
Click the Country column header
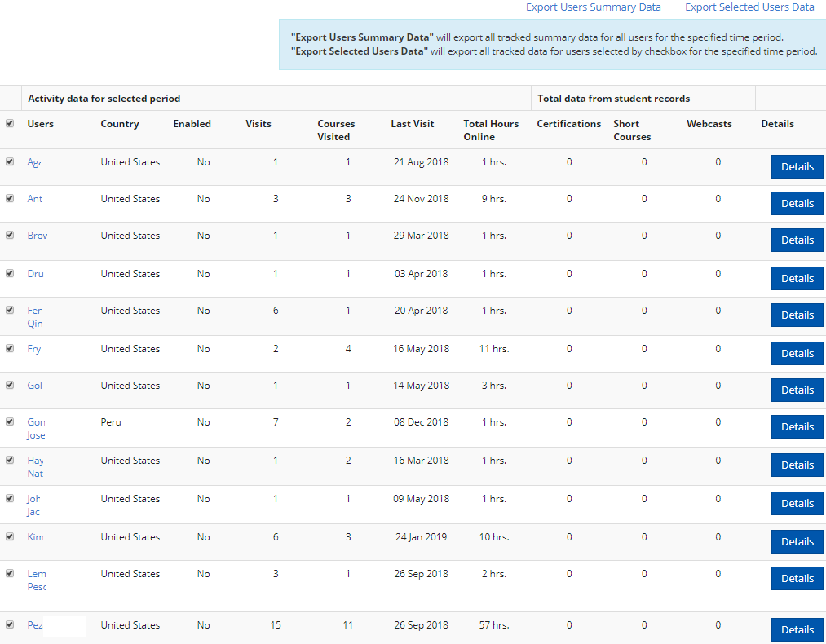click(120, 124)
